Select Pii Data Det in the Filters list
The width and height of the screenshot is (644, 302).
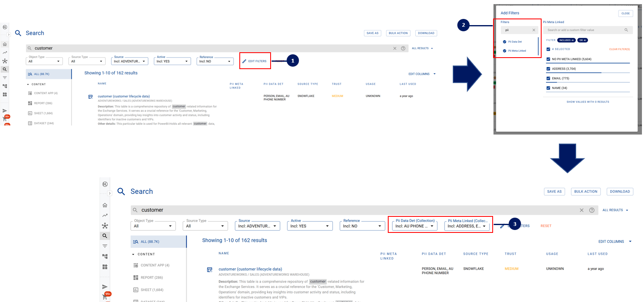point(514,42)
